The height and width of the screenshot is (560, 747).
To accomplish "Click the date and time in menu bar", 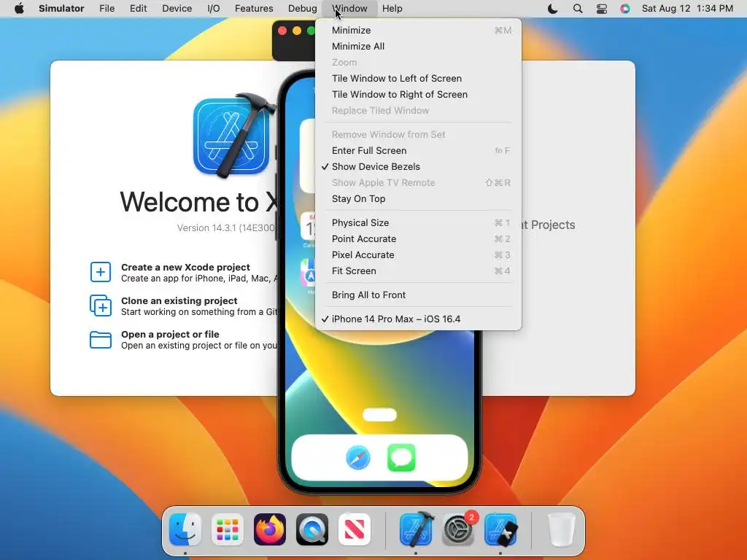I will 687,9.
